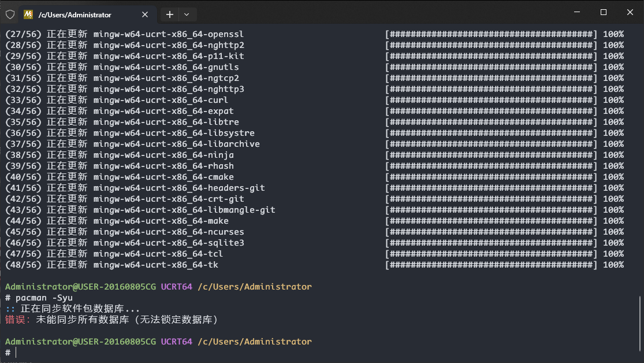The width and height of the screenshot is (644, 363).
Task: Click the red "错误" error label
Action: [17, 320]
